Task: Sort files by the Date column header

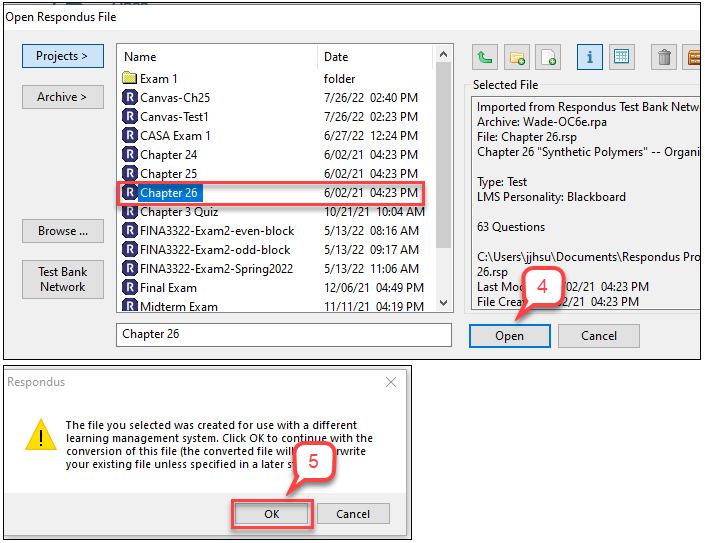Action: tap(376, 57)
